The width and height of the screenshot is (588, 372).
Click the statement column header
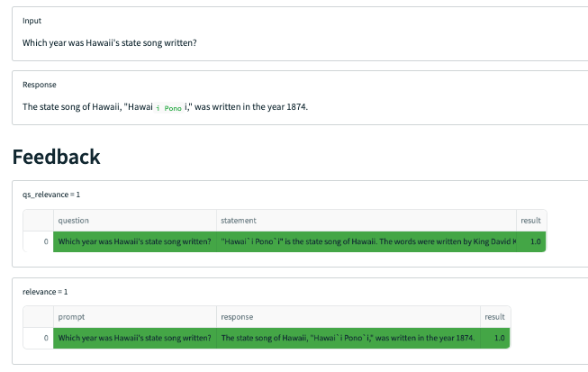click(365, 220)
